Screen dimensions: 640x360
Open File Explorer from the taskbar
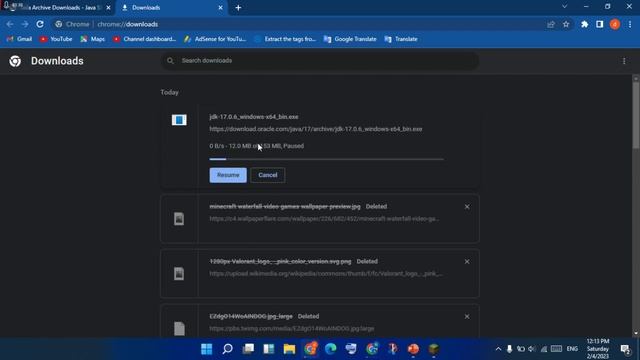[289, 349]
